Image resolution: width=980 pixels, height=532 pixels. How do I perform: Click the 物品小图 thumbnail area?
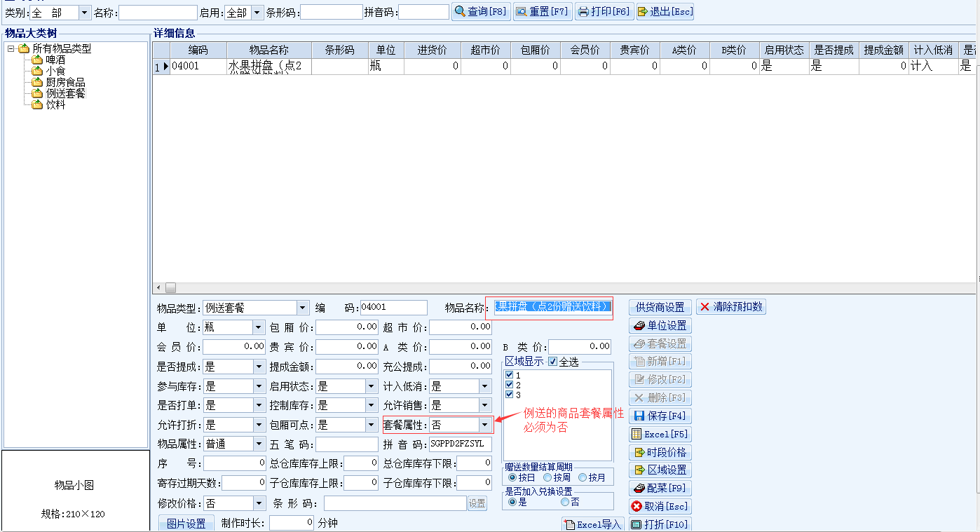(x=74, y=491)
